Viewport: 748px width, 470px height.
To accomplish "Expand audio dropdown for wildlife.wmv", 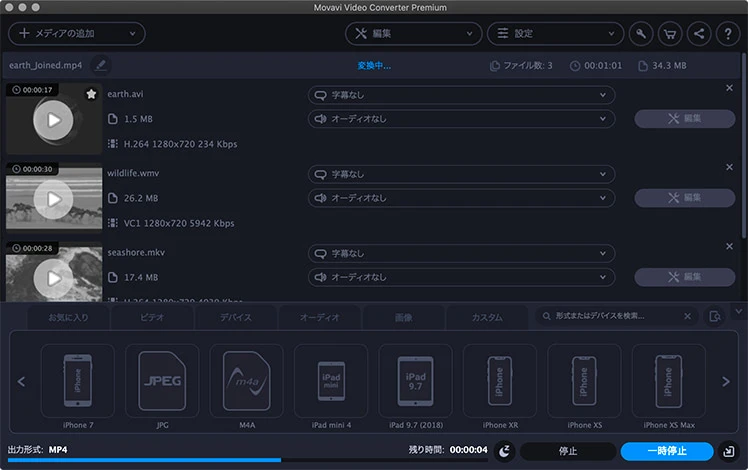I will coord(461,198).
